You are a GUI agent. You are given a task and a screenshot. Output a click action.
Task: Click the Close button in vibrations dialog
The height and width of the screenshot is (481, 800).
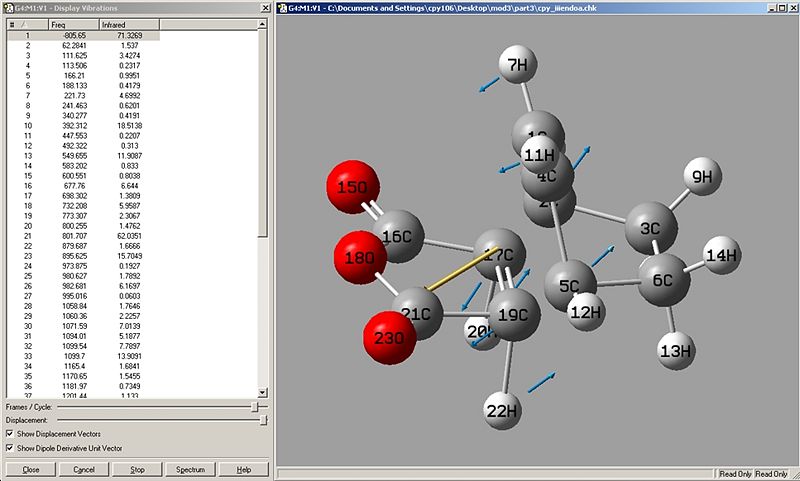point(31,469)
